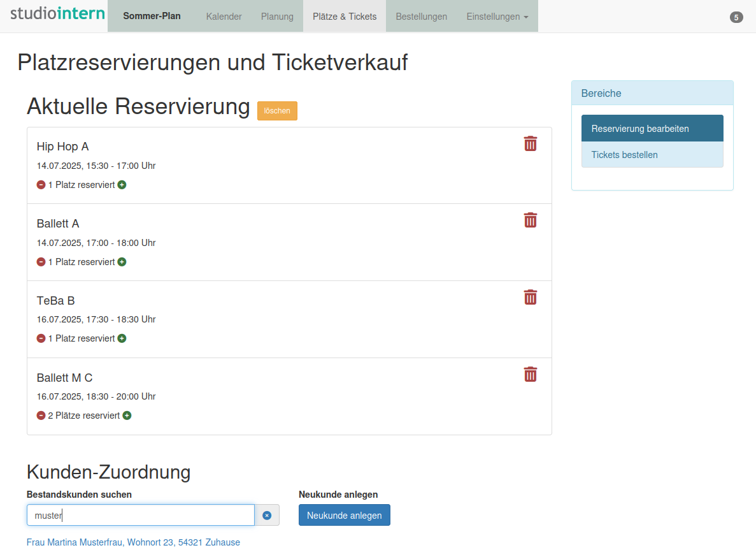
Task: Add another seat to Ballett M C
Action: 127,416
